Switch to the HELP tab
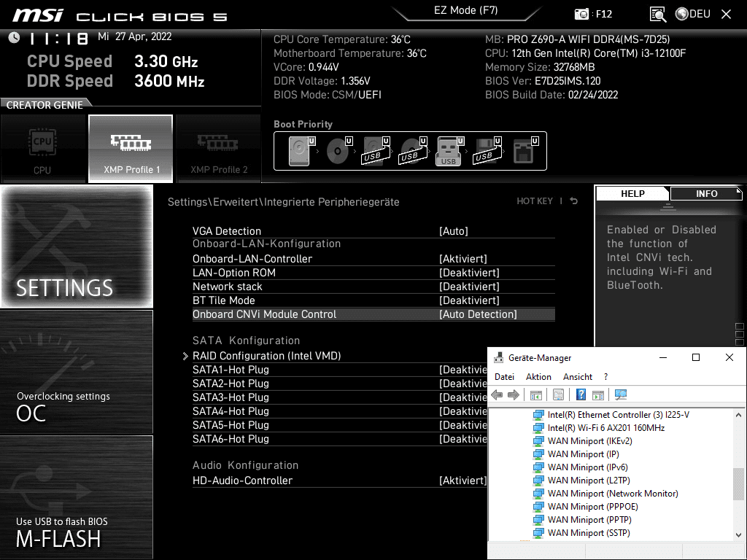Screen dimensions: 747x560 [x=632, y=194]
